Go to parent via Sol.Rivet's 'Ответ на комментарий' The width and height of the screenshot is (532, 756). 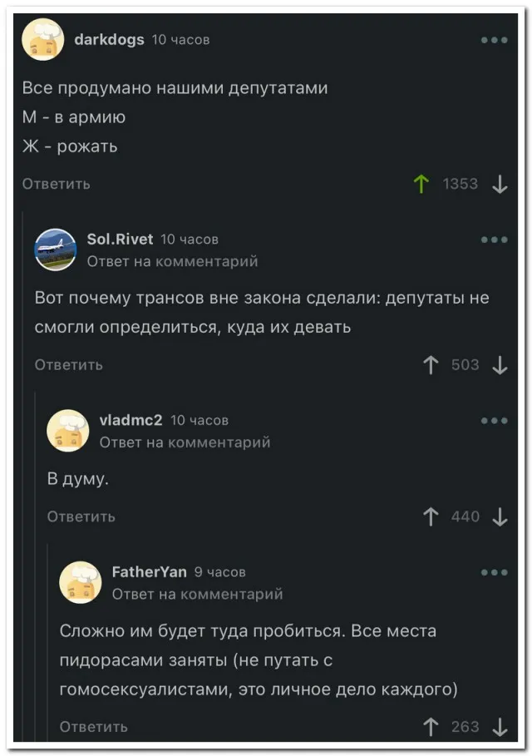pos(173,261)
